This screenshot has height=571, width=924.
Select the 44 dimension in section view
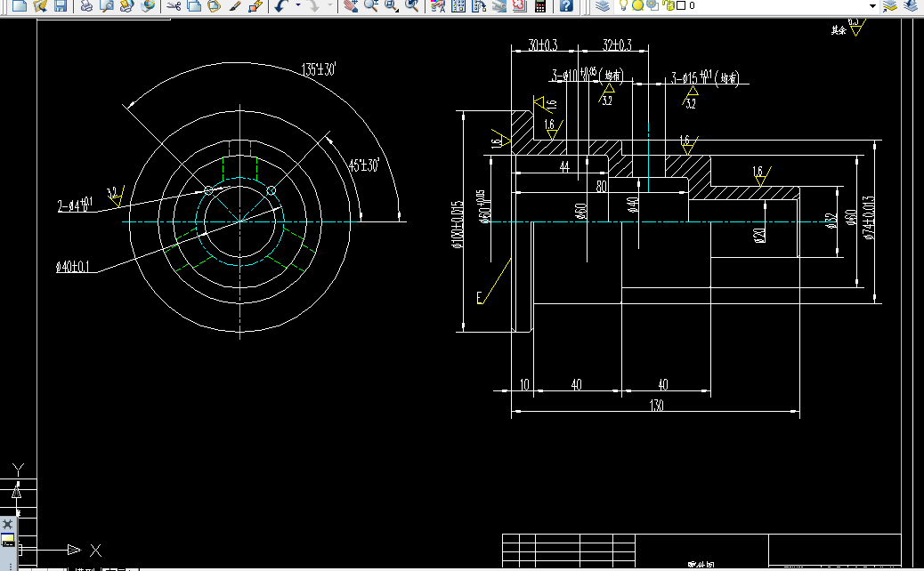564,167
